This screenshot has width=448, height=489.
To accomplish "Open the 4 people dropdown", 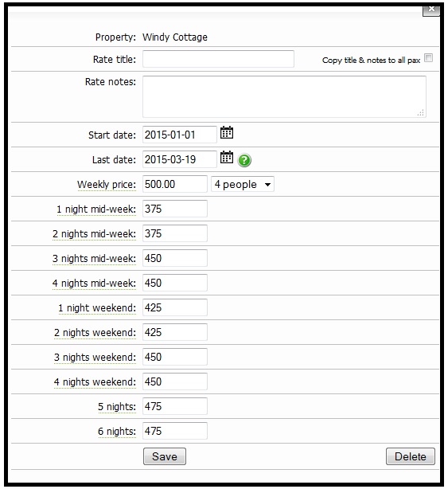I will click(243, 184).
